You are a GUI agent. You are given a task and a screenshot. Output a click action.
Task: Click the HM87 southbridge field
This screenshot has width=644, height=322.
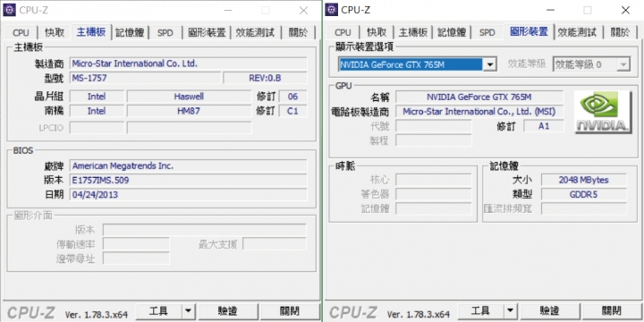coord(189,111)
